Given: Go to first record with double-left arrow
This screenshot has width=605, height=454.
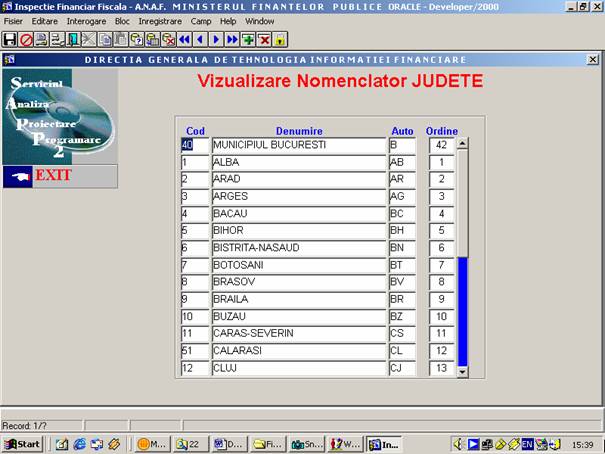Looking at the screenshot, I should pyautogui.click(x=185, y=40).
